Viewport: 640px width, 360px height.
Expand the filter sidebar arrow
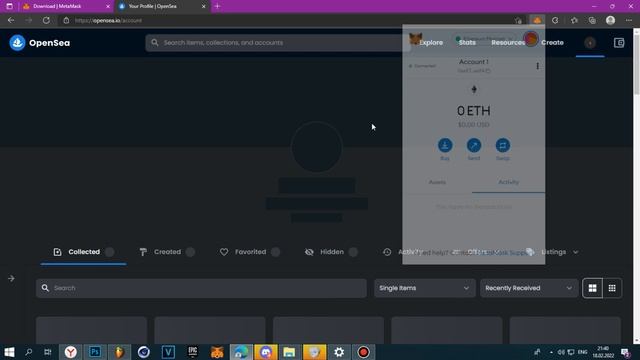click(11, 278)
